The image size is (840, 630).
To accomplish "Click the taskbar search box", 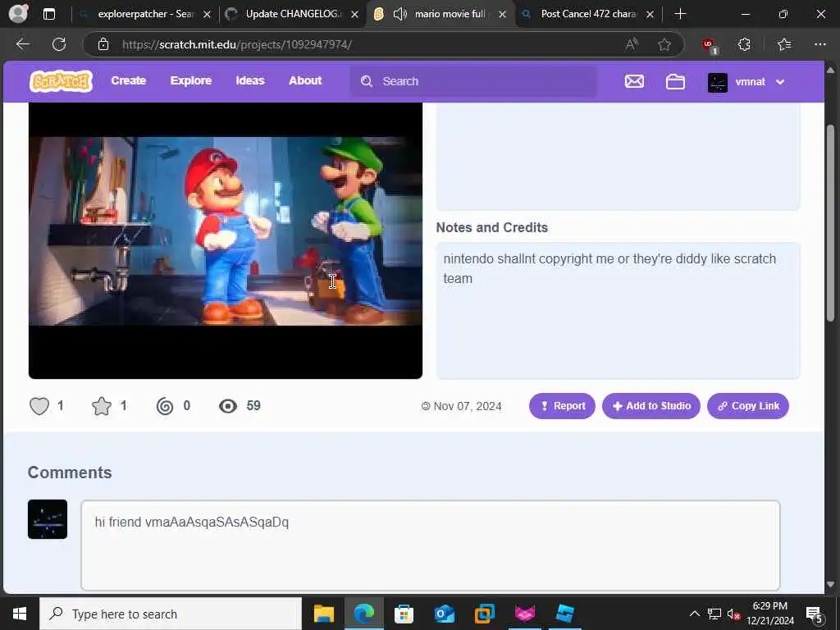I will pos(171,614).
